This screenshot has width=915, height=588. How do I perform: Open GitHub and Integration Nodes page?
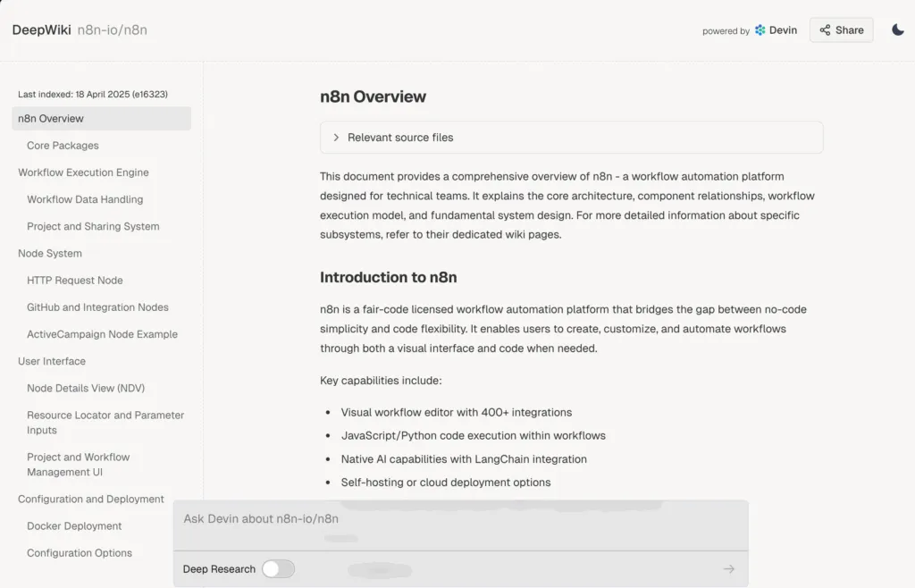(97, 307)
